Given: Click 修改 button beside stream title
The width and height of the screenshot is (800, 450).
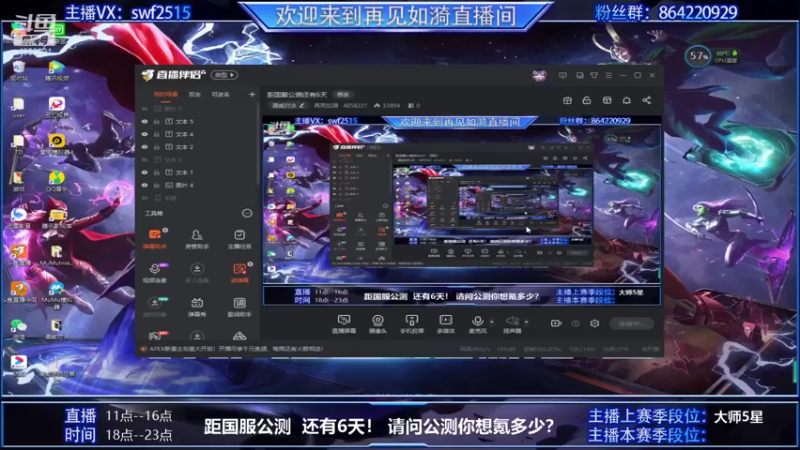Looking at the screenshot, I should [342, 94].
